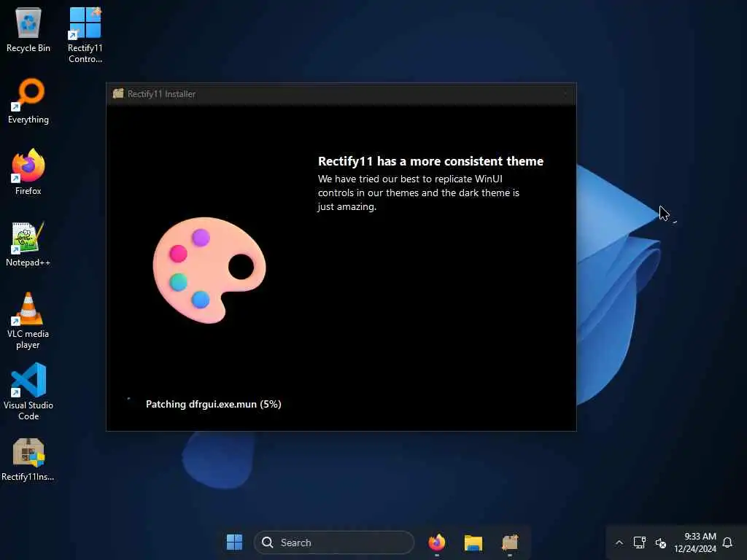The image size is (747, 560).
Task: Open the Rectify11 Control Center shortcut
Action: pyautogui.click(x=85, y=34)
